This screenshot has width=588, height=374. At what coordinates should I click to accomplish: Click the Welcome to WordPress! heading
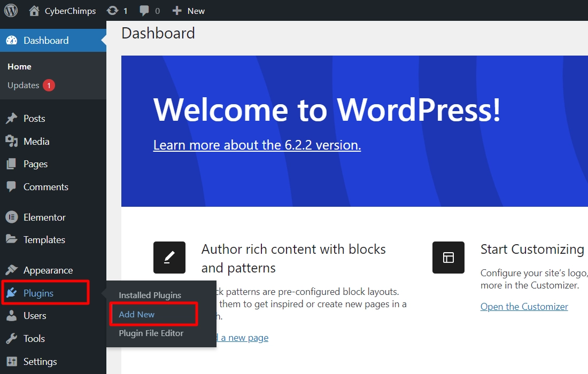click(327, 110)
